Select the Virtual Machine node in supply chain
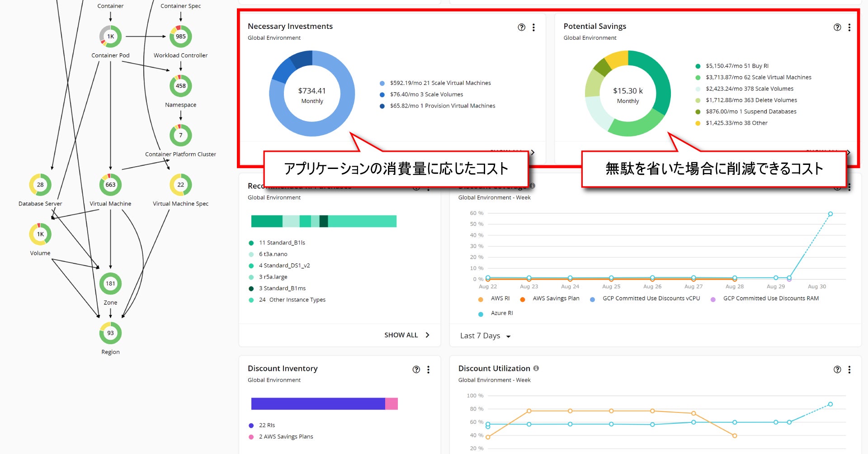Image resolution: width=868 pixels, height=454 pixels. click(x=110, y=185)
